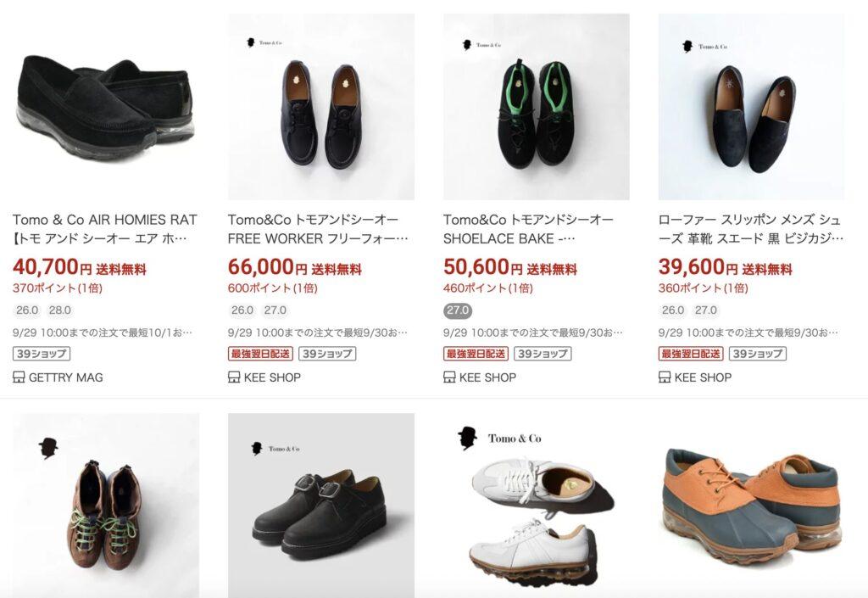
Task: Open the FREE WORKER black lace-up shoe photo
Action: tap(321, 107)
